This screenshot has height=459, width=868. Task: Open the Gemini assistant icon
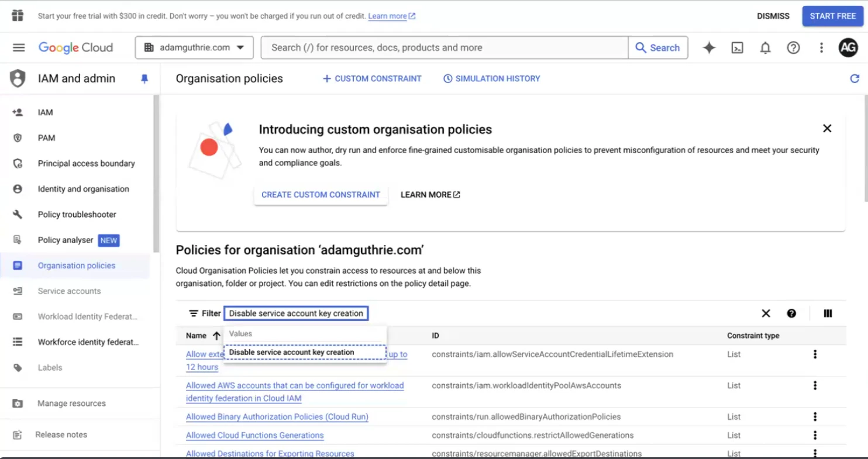pos(709,47)
